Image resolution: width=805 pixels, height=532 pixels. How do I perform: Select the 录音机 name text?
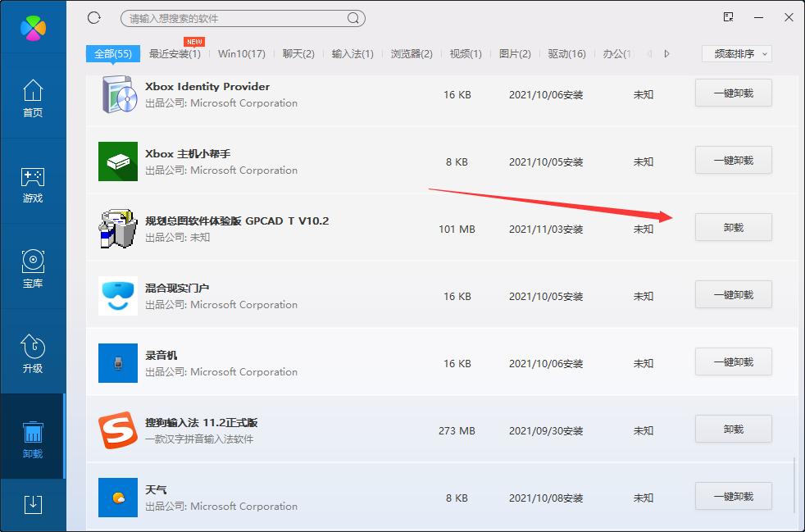[x=161, y=356]
